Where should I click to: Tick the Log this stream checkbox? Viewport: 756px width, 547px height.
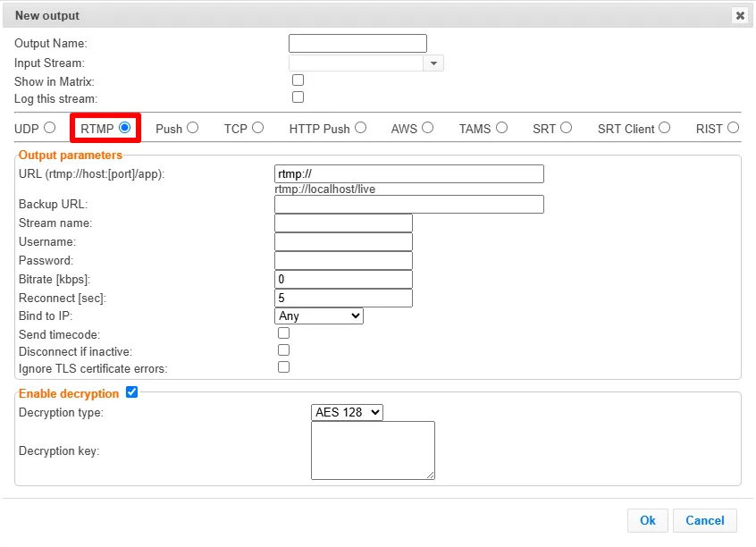298,97
